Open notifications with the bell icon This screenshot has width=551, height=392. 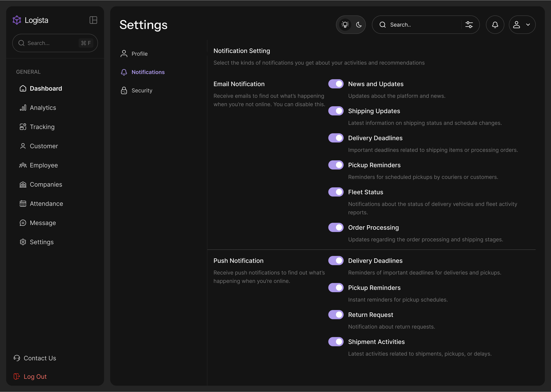coord(495,25)
